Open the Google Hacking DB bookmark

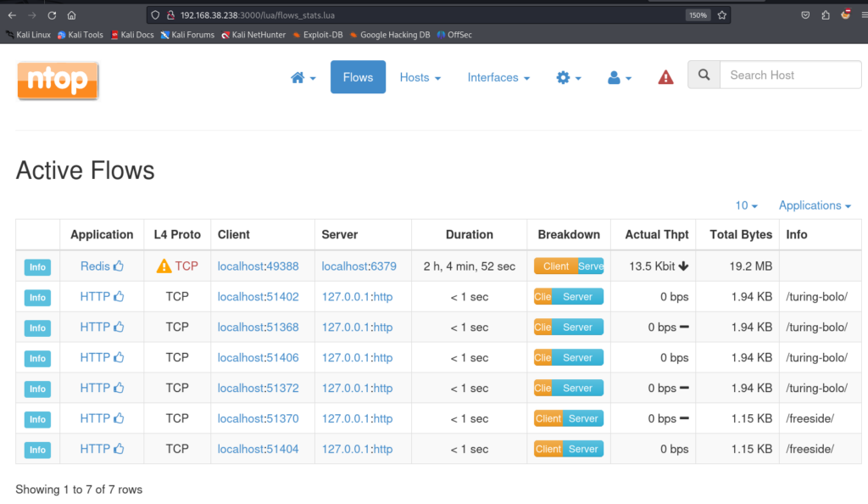tap(390, 35)
